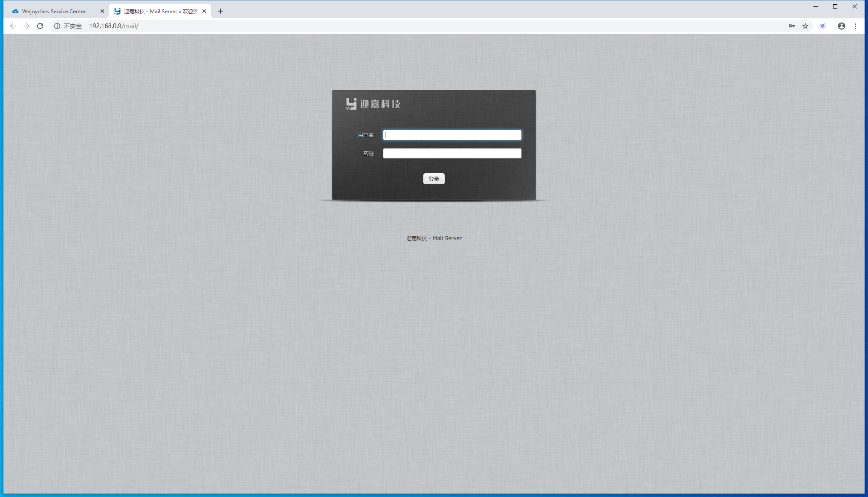Open site info beside 不安全 label
868x497 pixels.
click(57, 26)
